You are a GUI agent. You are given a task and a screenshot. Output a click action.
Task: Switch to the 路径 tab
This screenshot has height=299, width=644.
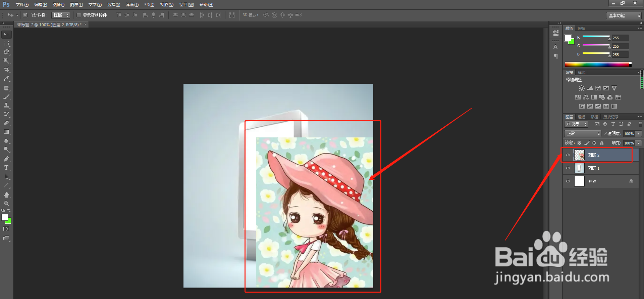[594, 117]
